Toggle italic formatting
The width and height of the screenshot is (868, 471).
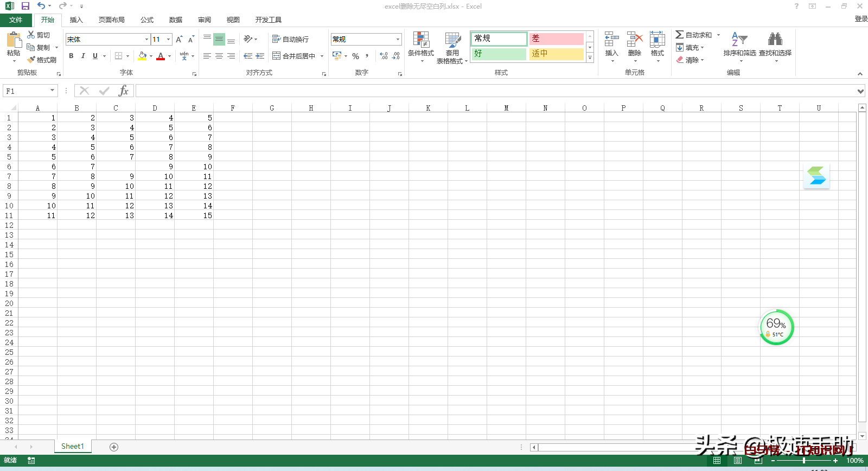click(83, 56)
